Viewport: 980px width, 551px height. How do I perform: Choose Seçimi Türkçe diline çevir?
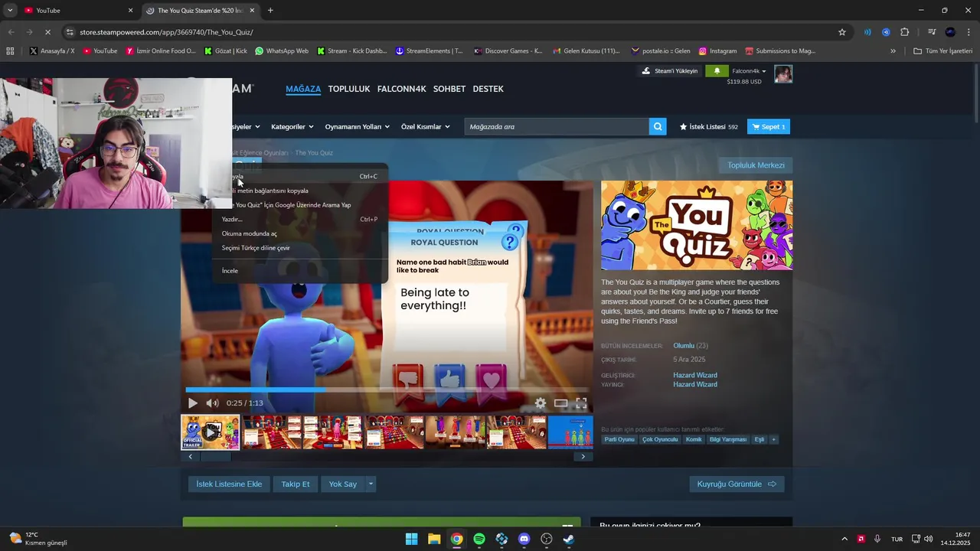point(300,248)
